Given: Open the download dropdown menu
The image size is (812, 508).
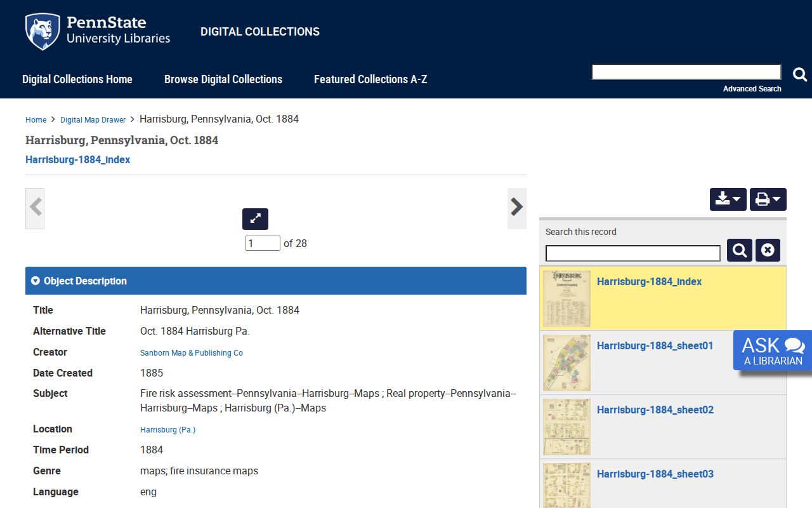Looking at the screenshot, I should tap(728, 199).
